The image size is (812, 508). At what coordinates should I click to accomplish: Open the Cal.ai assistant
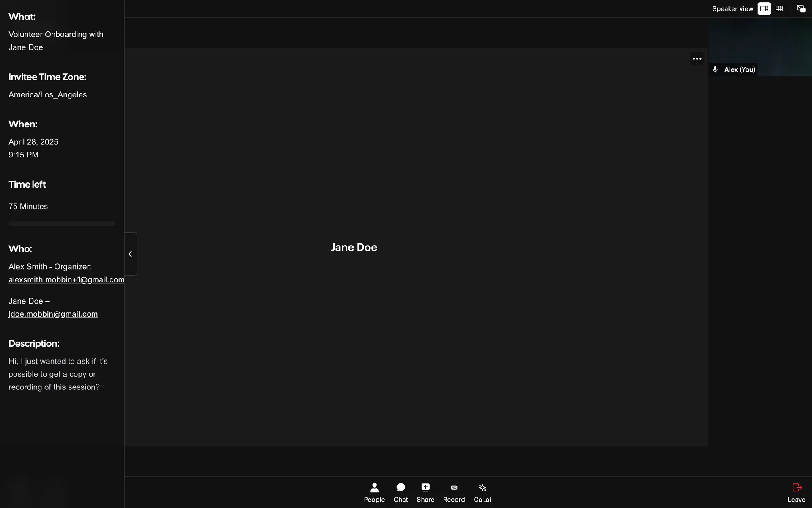(482, 493)
